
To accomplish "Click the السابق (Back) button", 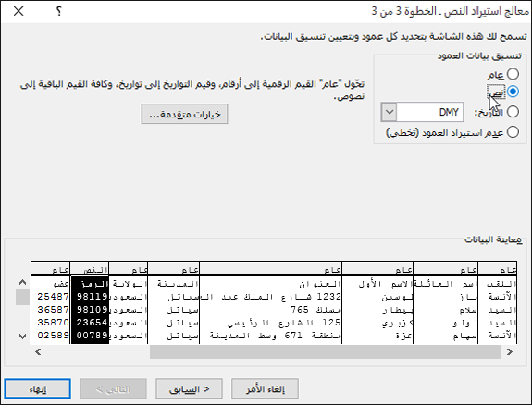I will pos(189,388).
